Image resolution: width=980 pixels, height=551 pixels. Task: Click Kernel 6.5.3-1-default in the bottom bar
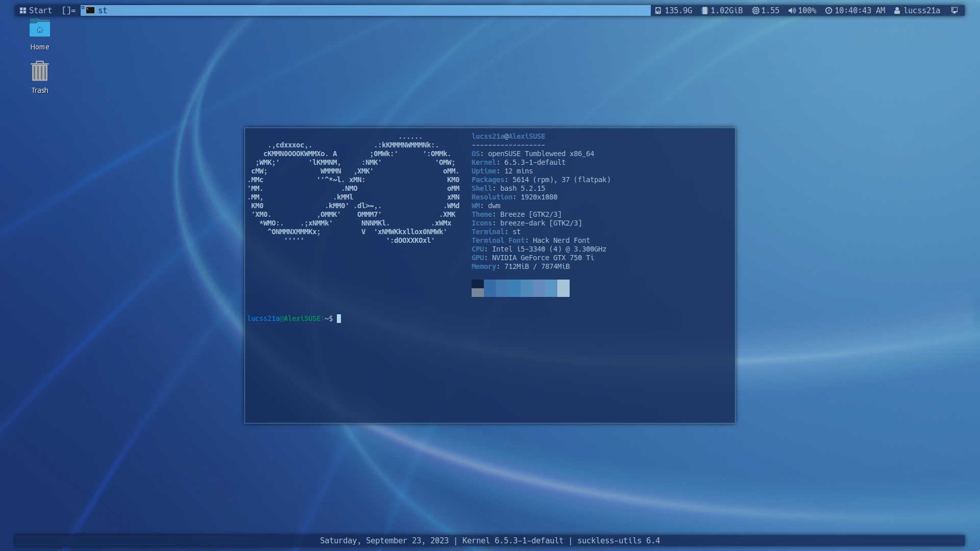point(513,540)
